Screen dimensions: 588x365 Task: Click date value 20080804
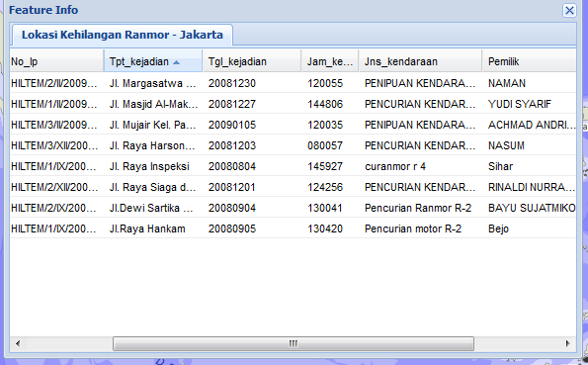coord(232,166)
